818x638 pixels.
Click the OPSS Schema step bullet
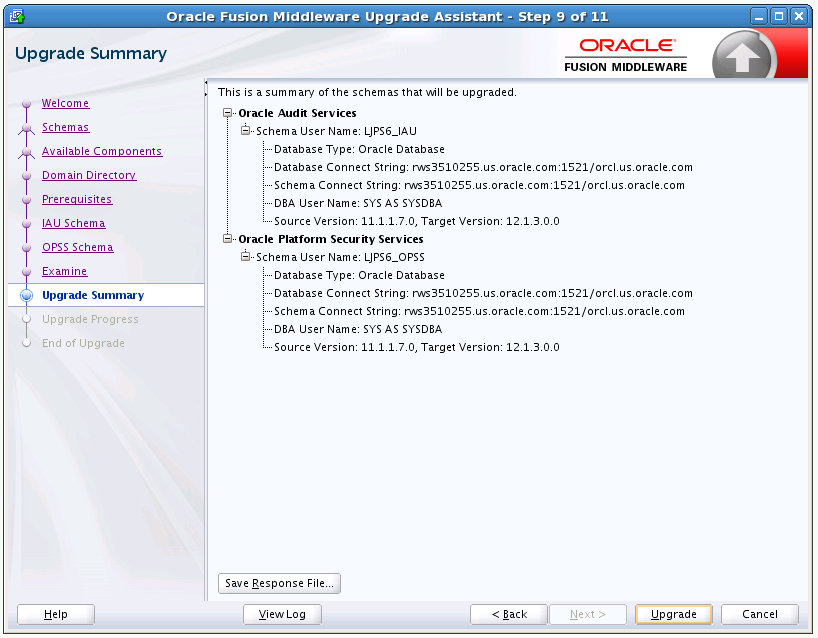[26, 248]
